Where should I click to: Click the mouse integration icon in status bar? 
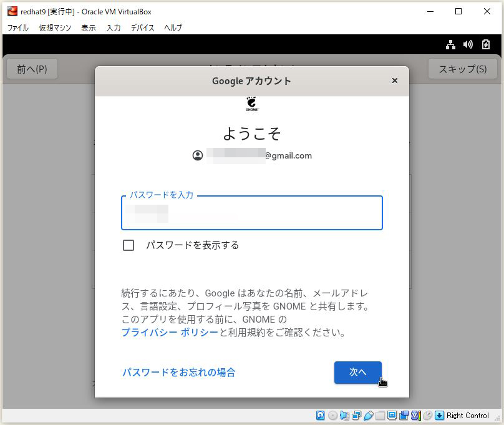tap(427, 416)
